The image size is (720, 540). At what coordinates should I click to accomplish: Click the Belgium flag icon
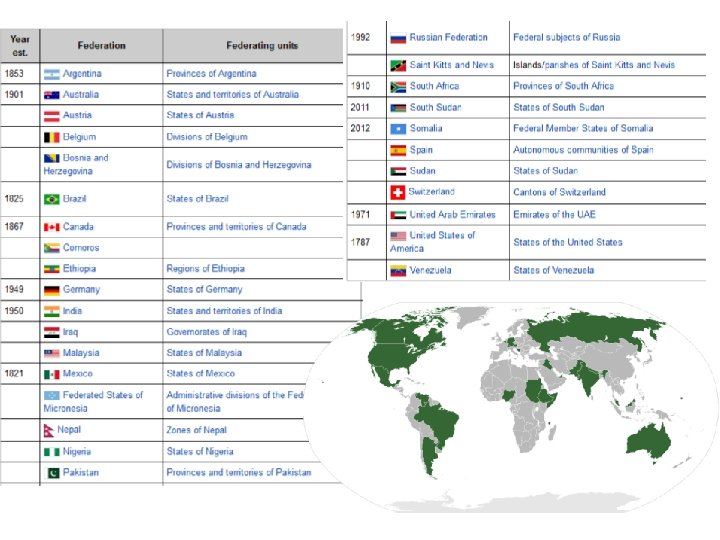(x=52, y=137)
